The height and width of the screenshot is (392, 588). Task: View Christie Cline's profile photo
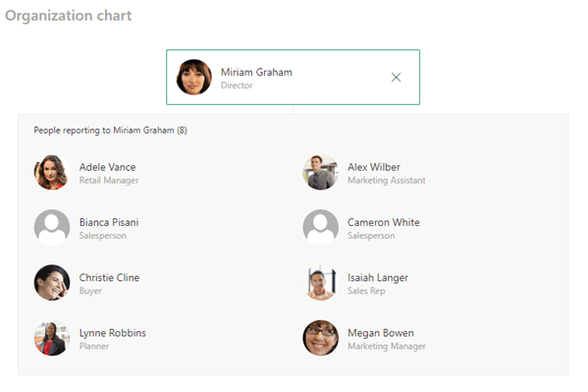(52, 282)
